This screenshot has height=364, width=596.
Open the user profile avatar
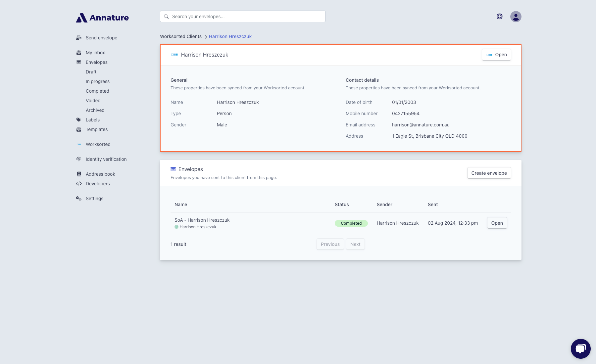(x=516, y=17)
